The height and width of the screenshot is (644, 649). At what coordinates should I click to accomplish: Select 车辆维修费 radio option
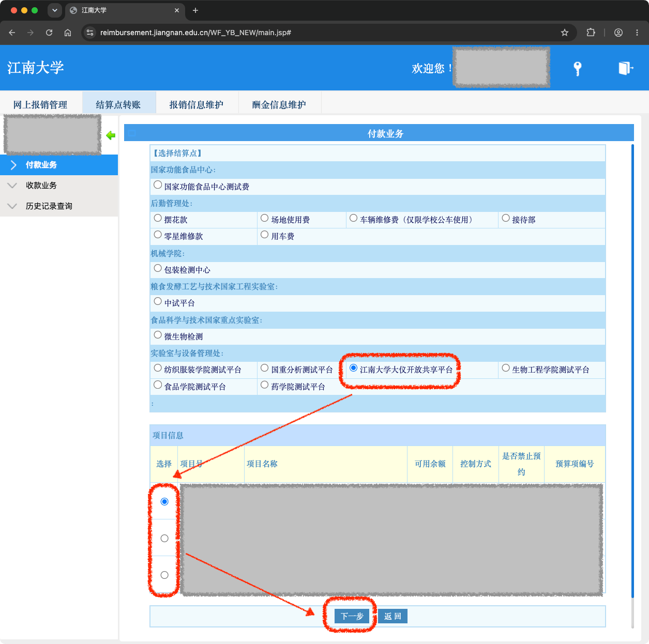pyautogui.click(x=354, y=218)
